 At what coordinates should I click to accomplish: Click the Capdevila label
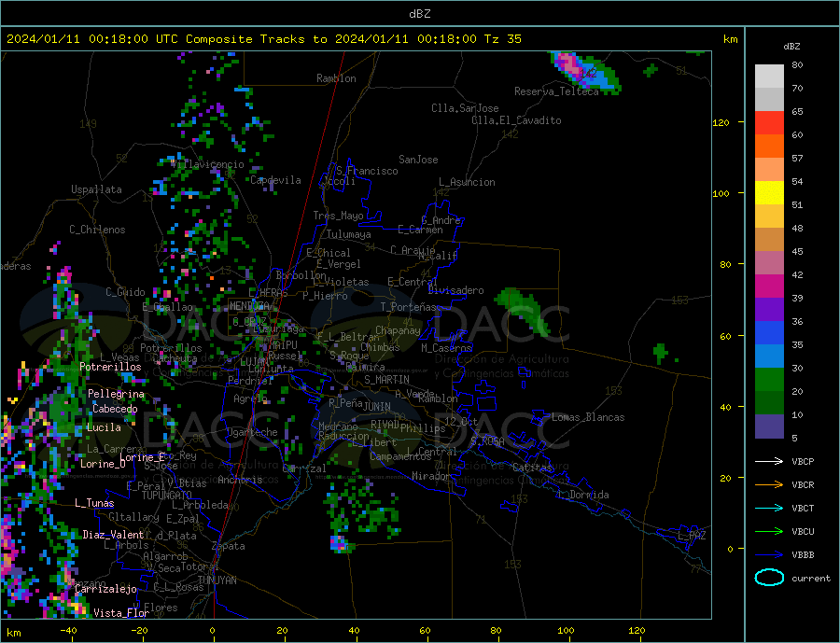[275, 180]
